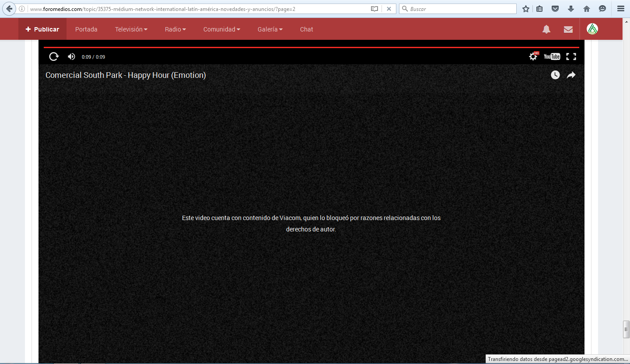Toggle fullscreen video mode

point(571,56)
